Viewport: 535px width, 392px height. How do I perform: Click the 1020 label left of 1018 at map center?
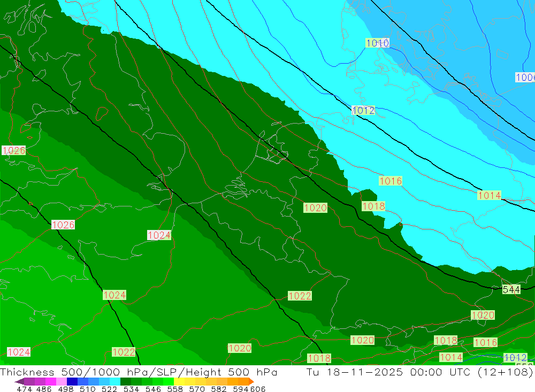pyautogui.click(x=315, y=208)
